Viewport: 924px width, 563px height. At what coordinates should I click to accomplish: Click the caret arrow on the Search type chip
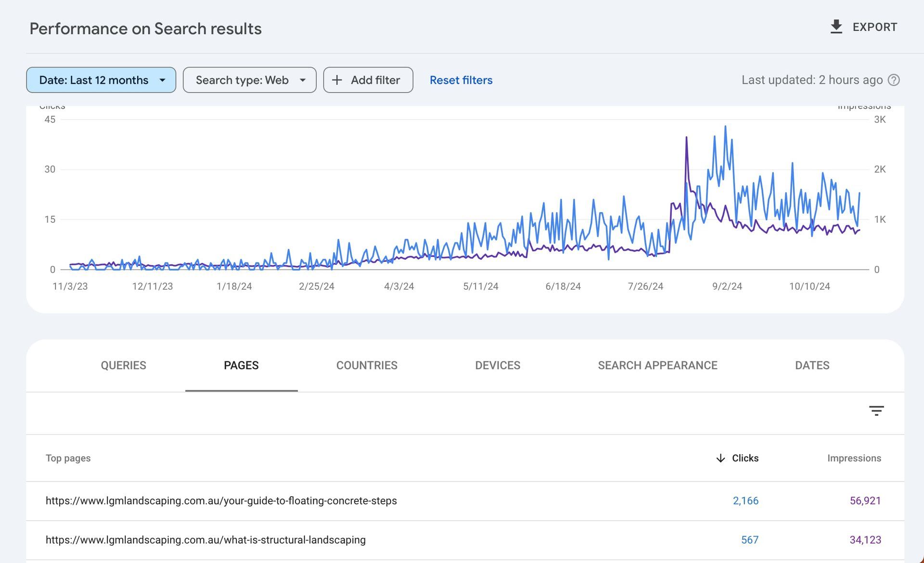click(303, 80)
